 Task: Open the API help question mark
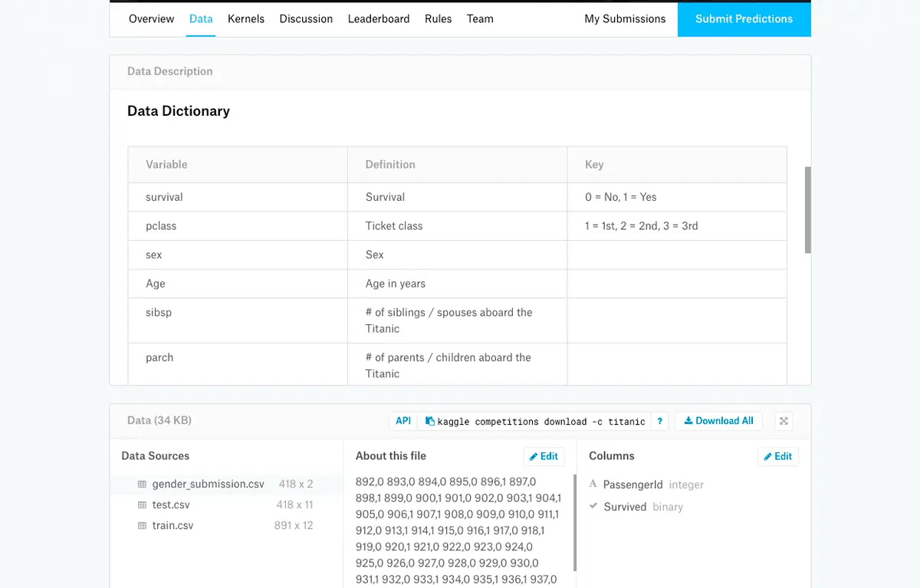coord(659,421)
